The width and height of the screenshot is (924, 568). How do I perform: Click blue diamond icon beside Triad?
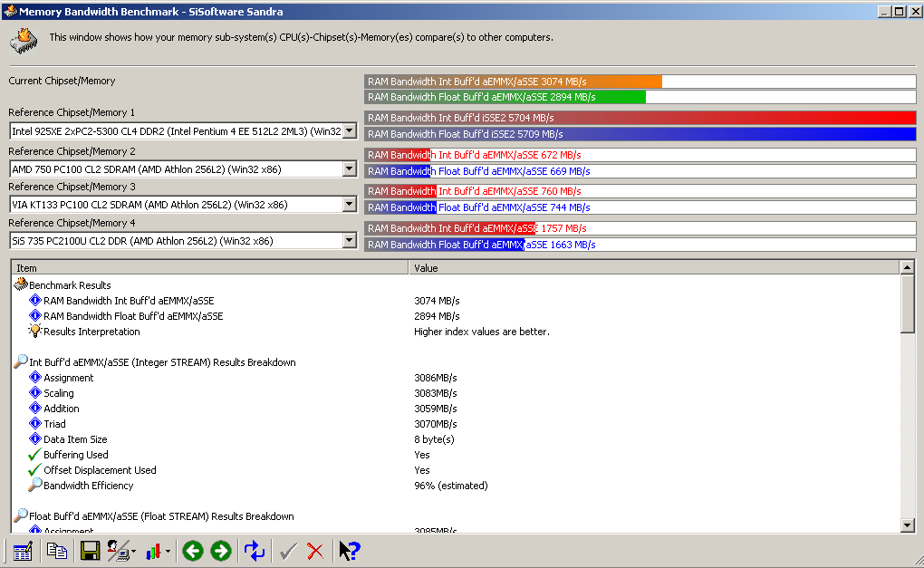pos(35,423)
